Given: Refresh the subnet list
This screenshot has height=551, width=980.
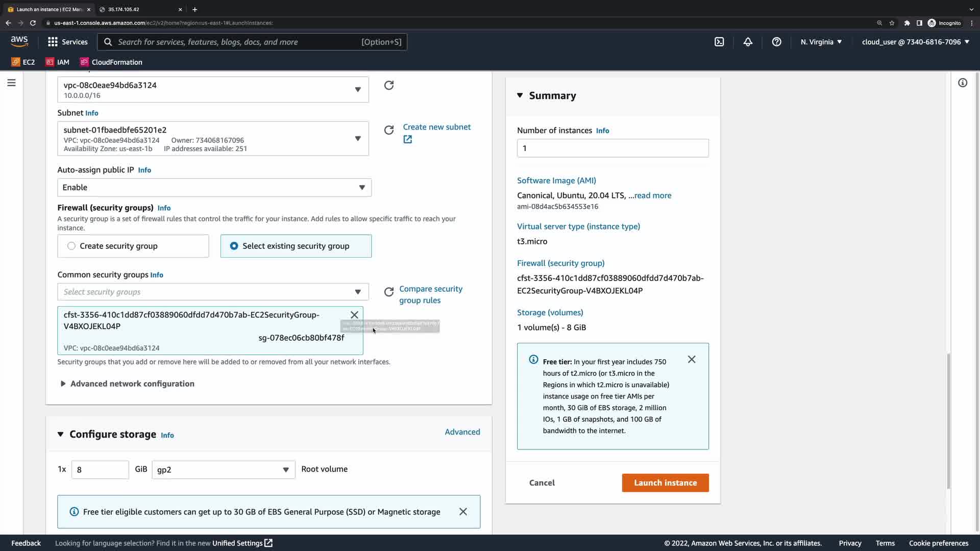Looking at the screenshot, I should [389, 130].
